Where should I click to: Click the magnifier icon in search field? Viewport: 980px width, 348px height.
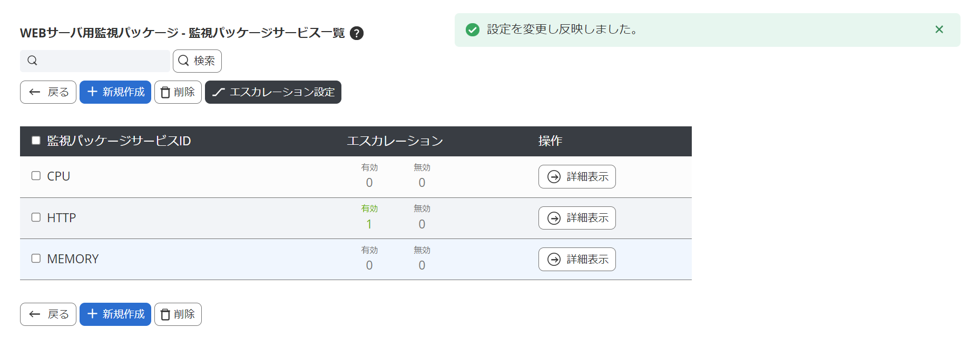33,61
